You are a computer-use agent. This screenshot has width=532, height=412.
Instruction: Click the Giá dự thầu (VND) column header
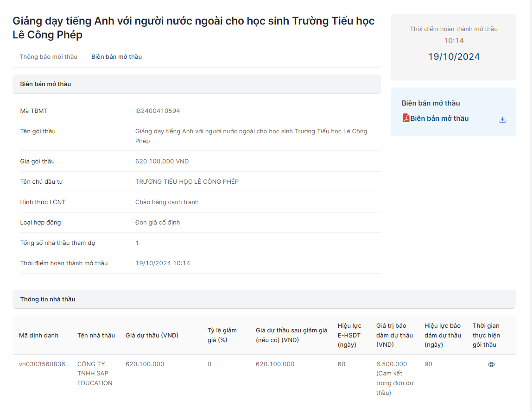tap(152, 336)
